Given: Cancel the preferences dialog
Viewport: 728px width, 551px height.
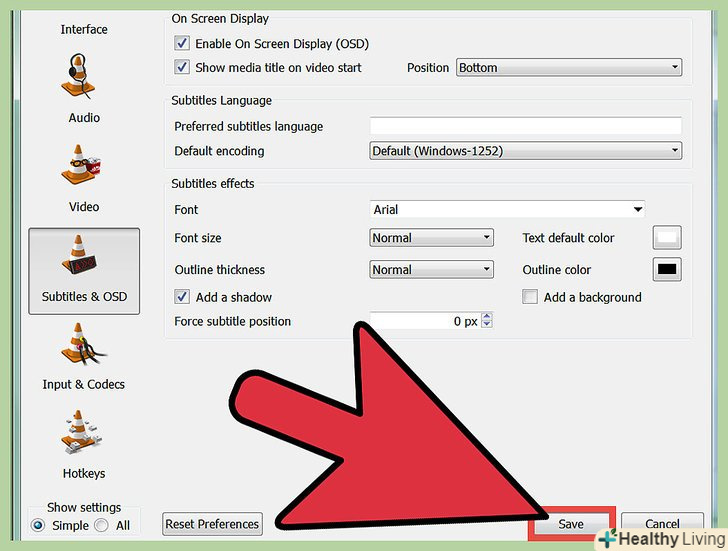Looking at the screenshot, I should tap(662, 524).
